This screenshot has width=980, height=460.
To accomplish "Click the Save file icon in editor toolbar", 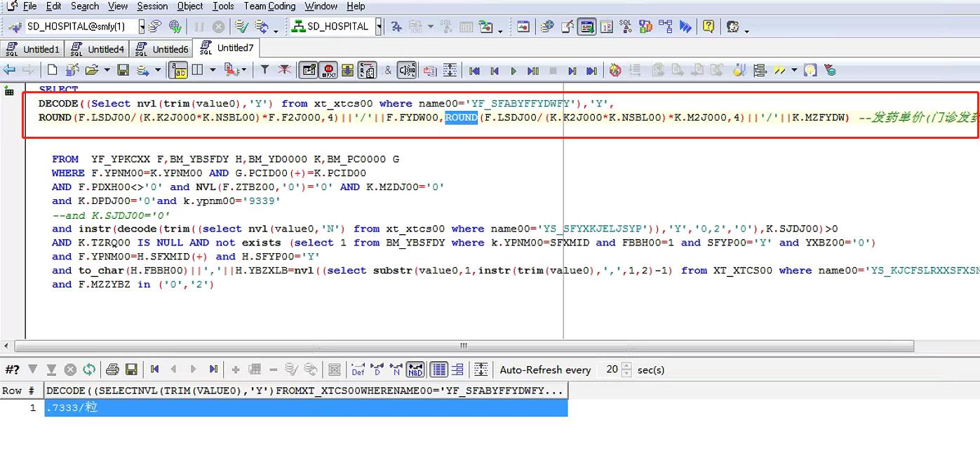I will click(123, 70).
